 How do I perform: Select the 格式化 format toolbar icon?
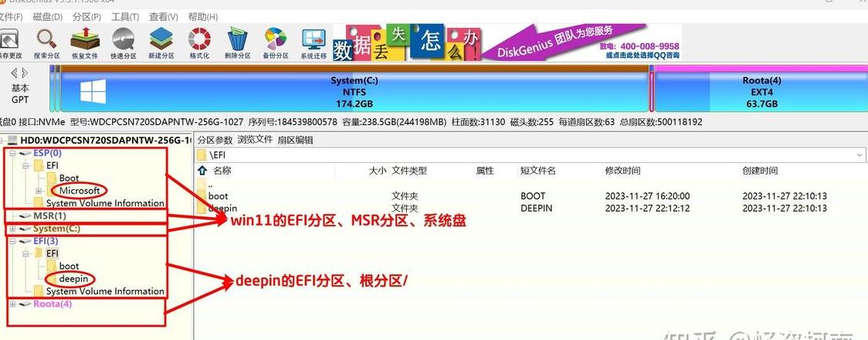pyautogui.click(x=199, y=43)
